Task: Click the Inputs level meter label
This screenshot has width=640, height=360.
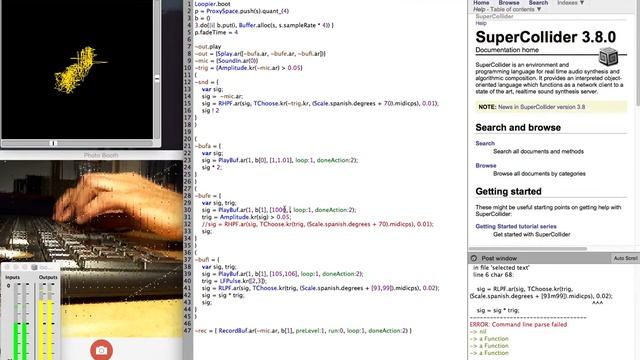Action: (x=12, y=277)
